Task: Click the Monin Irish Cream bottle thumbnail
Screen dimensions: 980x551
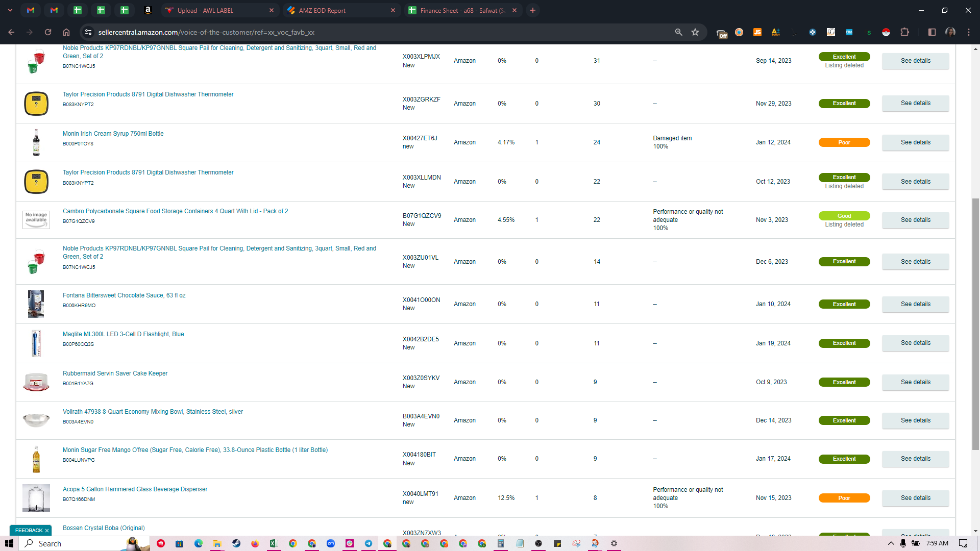Action: (36, 142)
